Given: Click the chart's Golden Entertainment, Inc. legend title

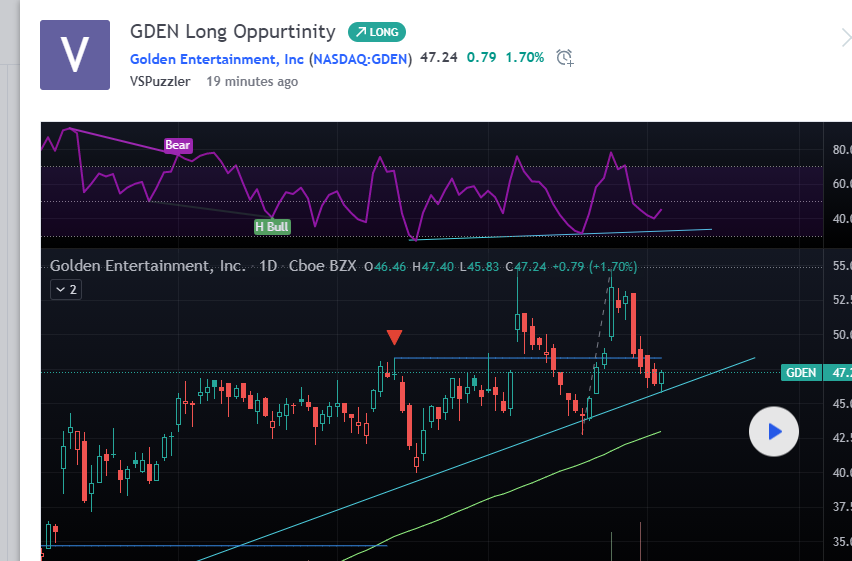Looking at the screenshot, I should 147,267.
